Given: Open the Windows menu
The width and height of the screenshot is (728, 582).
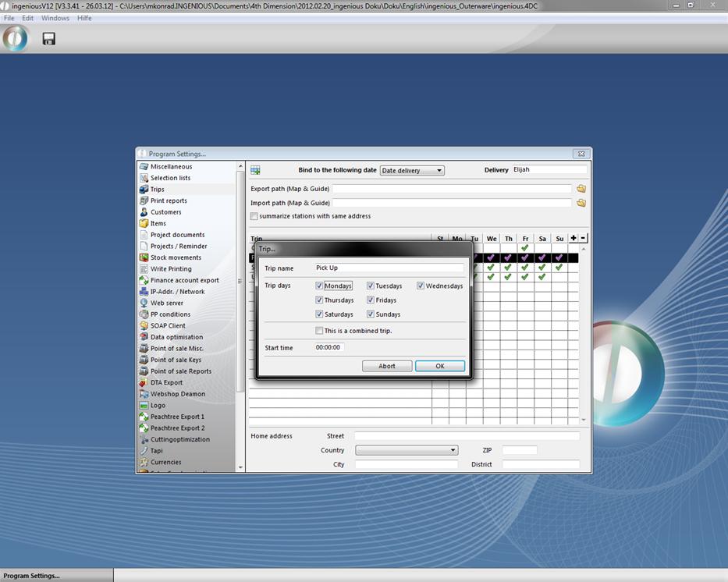Looking at the screenshot, I should coord(55,18).
